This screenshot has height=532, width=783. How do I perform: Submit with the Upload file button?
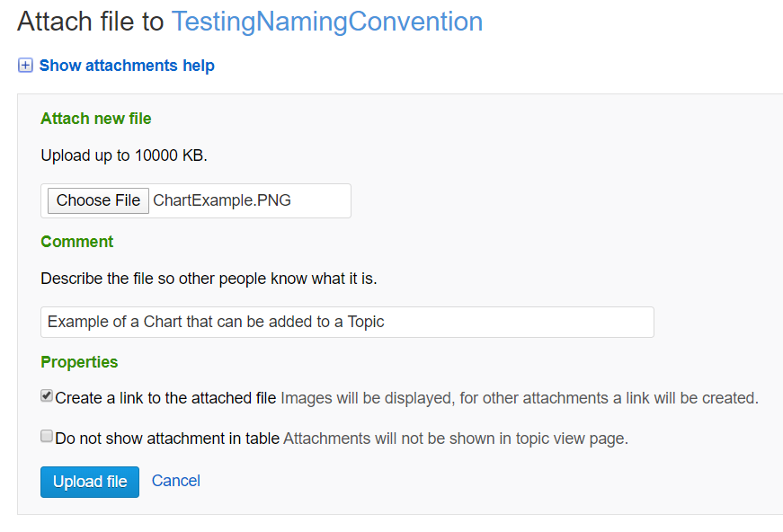[x=90, y=482]
